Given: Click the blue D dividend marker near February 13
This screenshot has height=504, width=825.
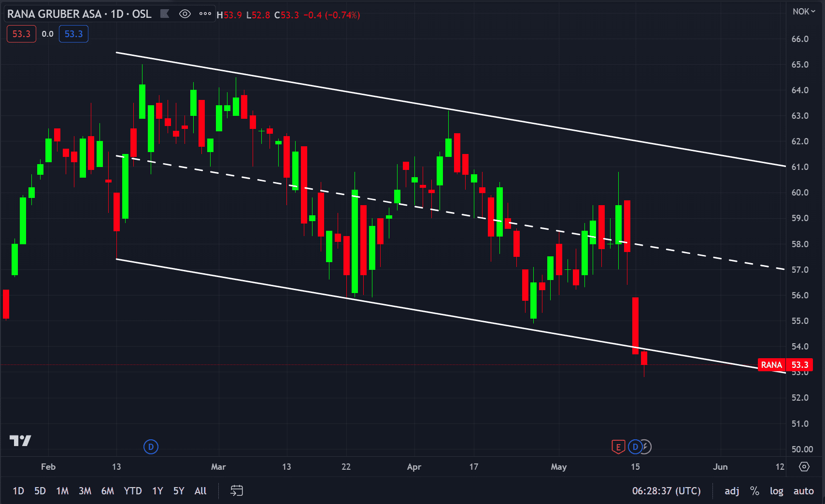Looking at the screenshot, I should pos(151,447).
